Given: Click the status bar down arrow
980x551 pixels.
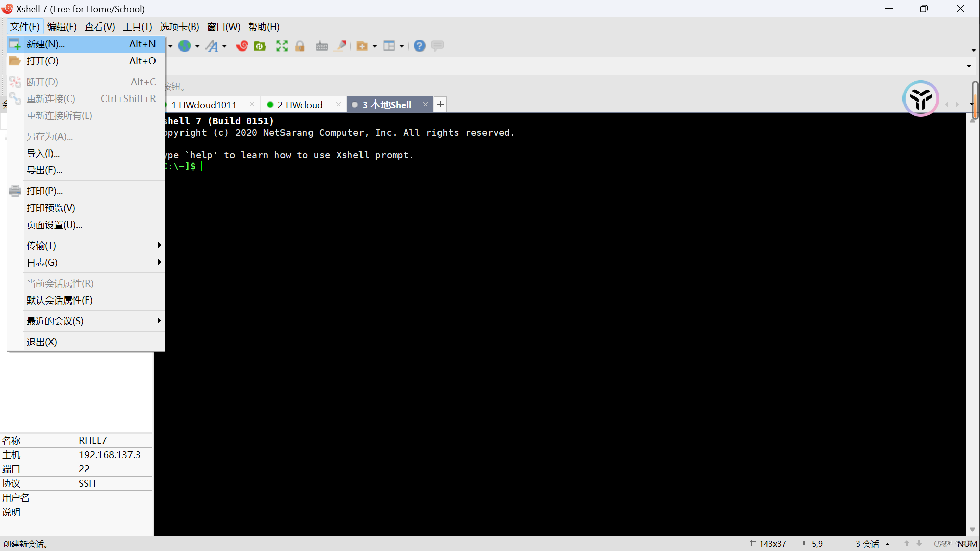Looking at the screenshot, I should click(919, 544).
